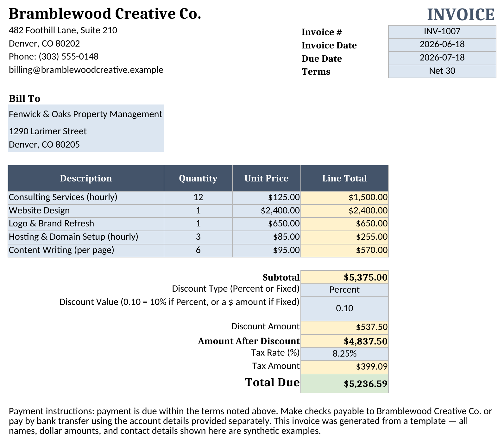Click the Discount Amount label
The width and height of the screenshot is (504, 443).
pyautogui.click(x=265, y=326)
